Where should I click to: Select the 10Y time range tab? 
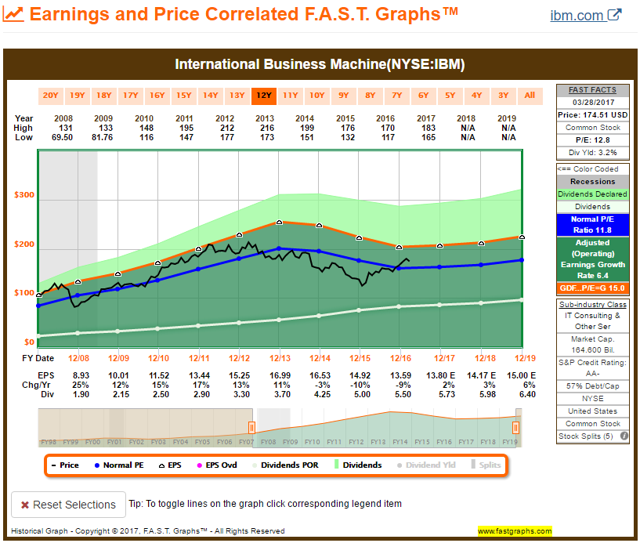[317, 96]
